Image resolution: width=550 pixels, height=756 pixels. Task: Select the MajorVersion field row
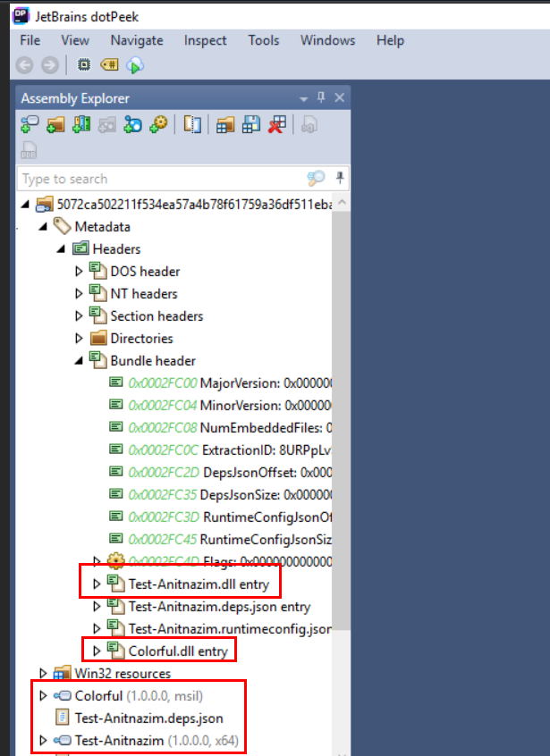219,382
